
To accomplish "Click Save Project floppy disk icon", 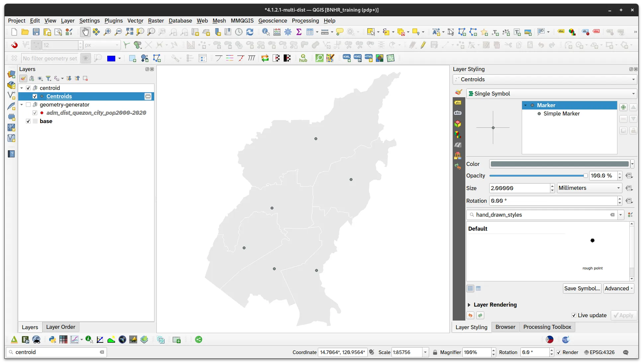I will 36,32.
